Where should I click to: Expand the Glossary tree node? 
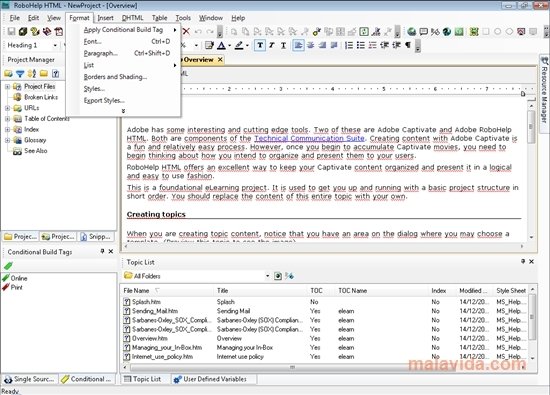[x=7, y=140]
